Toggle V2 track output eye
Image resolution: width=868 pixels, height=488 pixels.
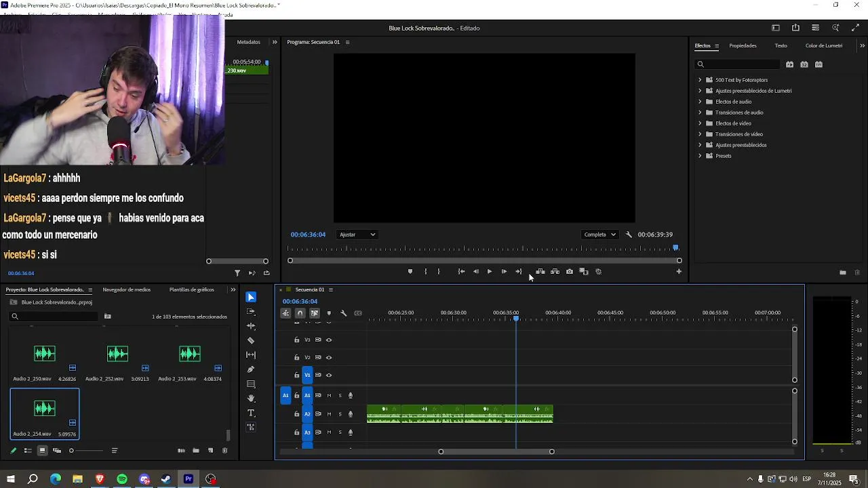(329, 358)
